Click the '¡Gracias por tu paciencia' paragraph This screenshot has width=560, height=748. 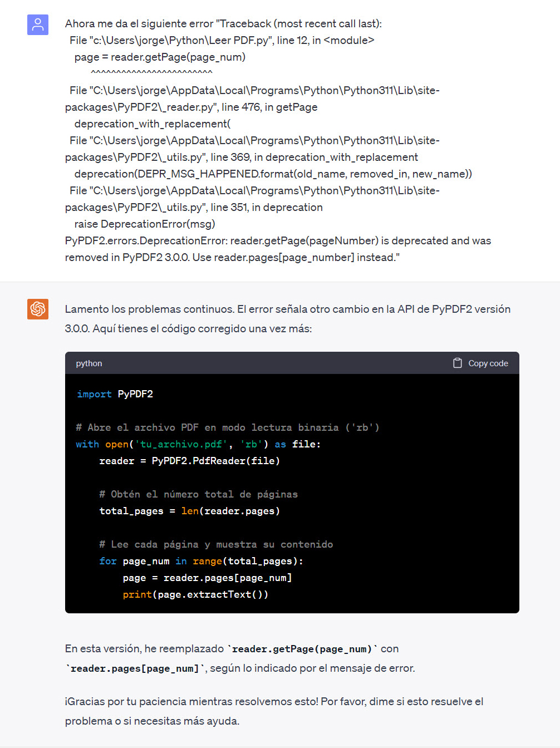274,701
